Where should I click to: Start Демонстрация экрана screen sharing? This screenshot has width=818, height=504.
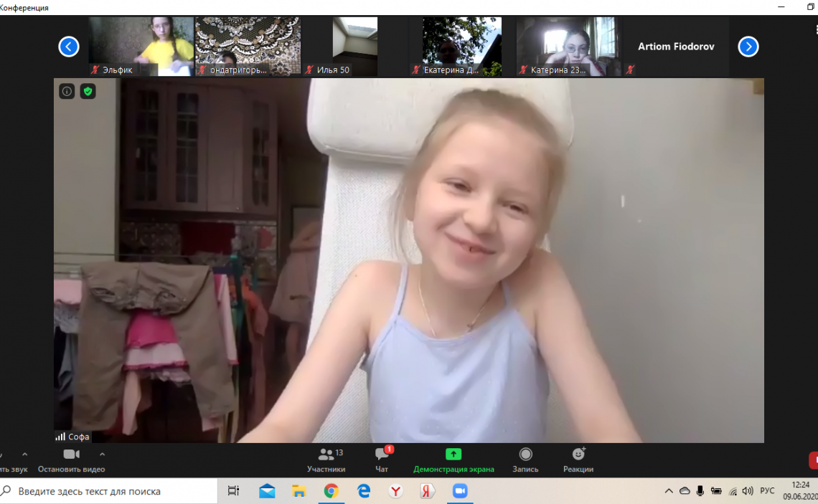(x=453, y=460)
